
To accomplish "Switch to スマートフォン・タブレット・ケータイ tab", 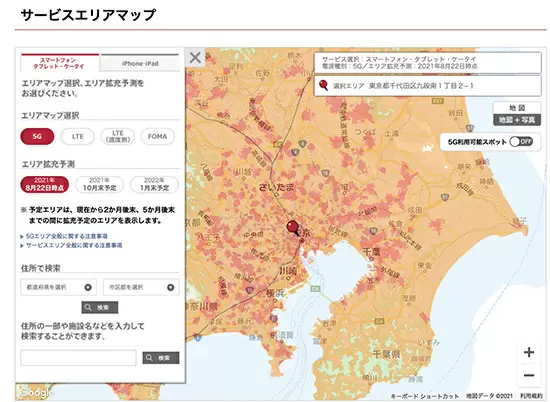I will 60,63.
